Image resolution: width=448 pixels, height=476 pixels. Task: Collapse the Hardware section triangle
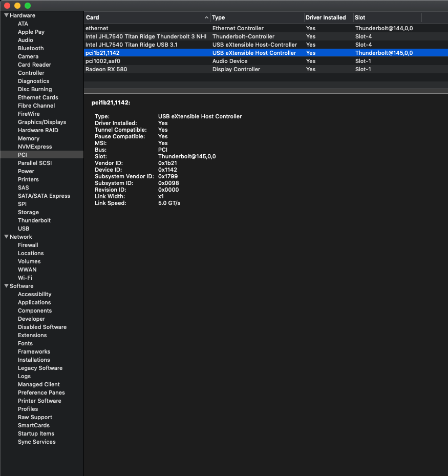pyautogui.click(x=6, y=15)
